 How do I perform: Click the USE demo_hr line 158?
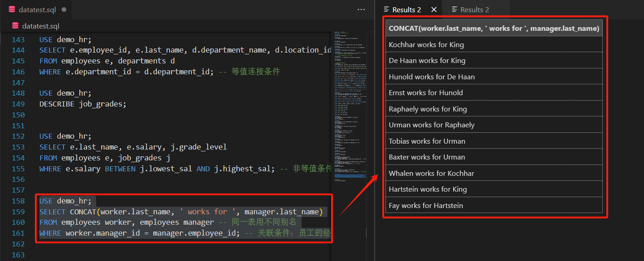(x=65, y=201)
